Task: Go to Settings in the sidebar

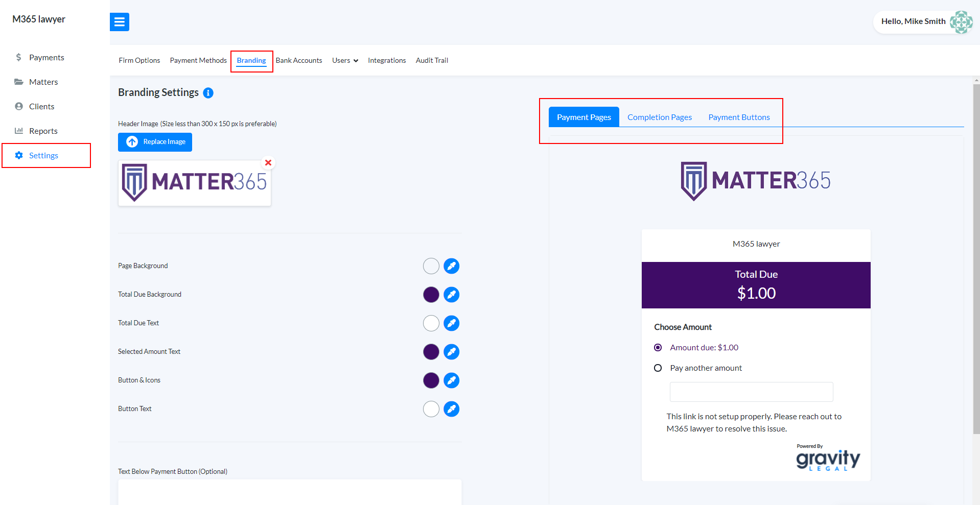Action: [x=43, y=155]
